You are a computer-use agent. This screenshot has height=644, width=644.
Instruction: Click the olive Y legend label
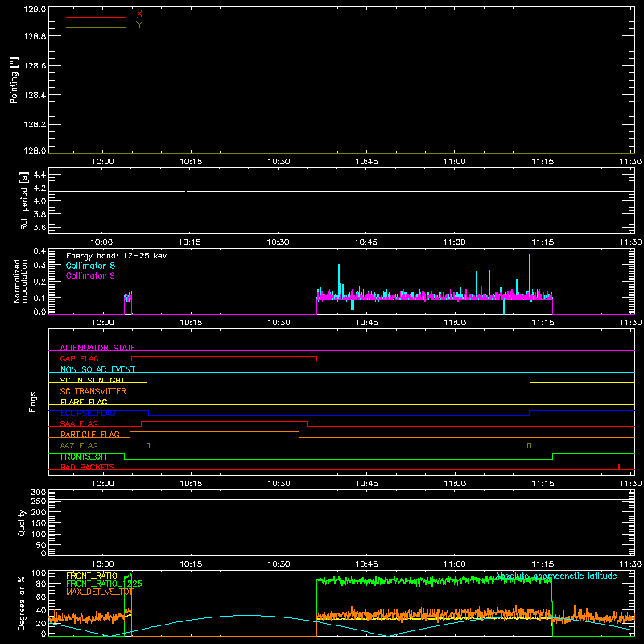pos(139,25)
